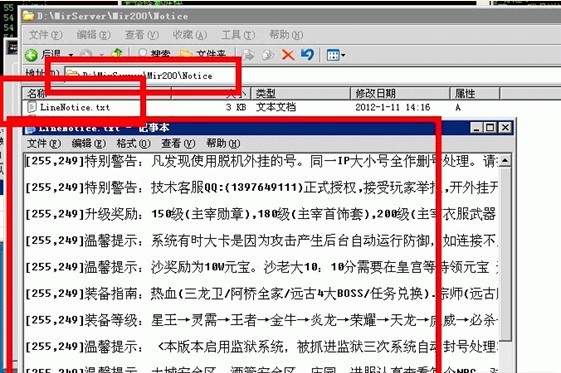Click the Copy To toolbar icon
This screenshot has height=373, width=561.
(x=268, y=55)
